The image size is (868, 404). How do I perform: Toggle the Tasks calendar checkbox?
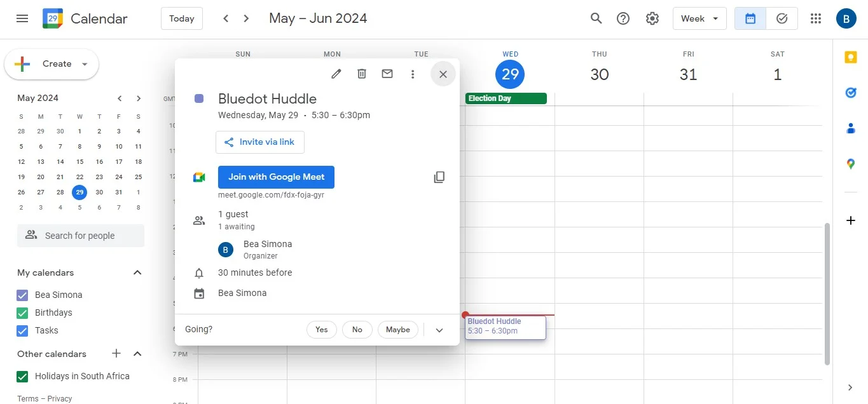click(22, 330)
